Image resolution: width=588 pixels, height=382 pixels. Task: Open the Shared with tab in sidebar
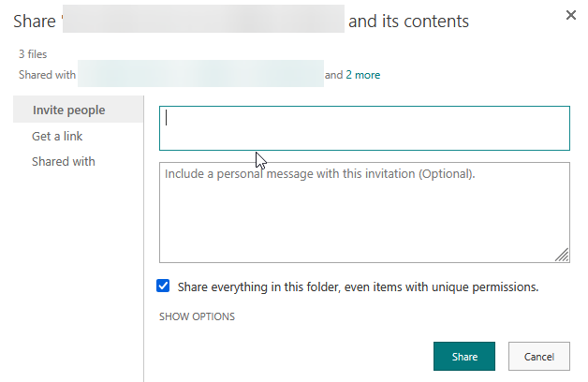coord(63,161)
